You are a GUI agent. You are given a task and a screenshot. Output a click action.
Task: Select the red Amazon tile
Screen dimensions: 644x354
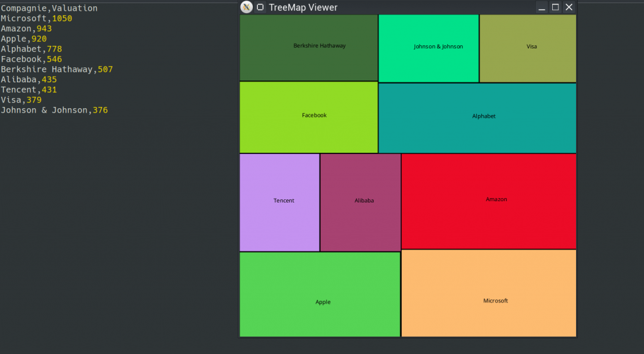[x=489, y=201]
